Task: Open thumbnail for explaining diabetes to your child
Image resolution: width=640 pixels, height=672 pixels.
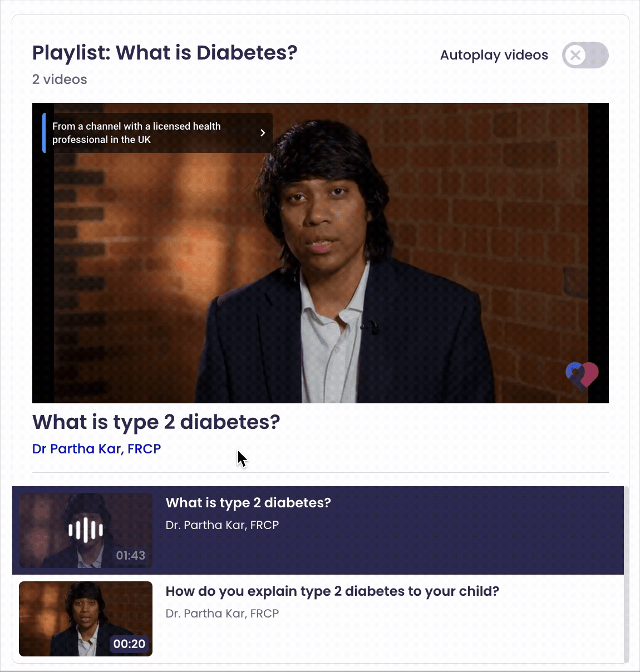Action: (86, 619)
